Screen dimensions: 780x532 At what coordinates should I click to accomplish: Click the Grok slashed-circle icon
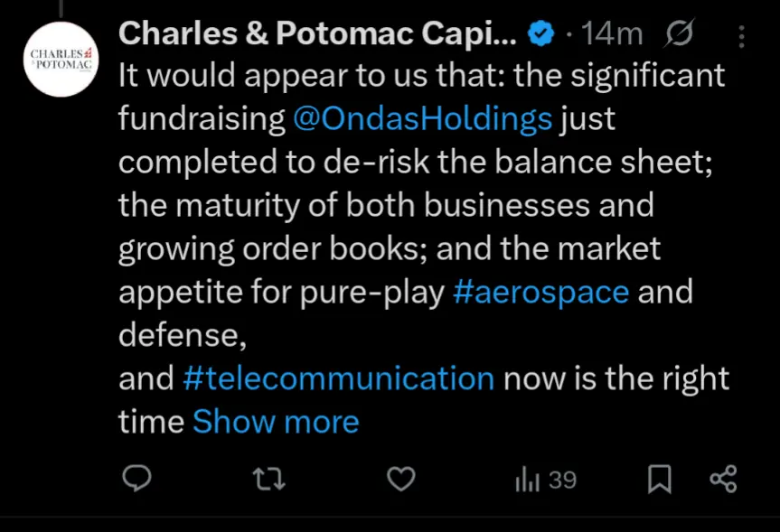(x=679, y=33)
